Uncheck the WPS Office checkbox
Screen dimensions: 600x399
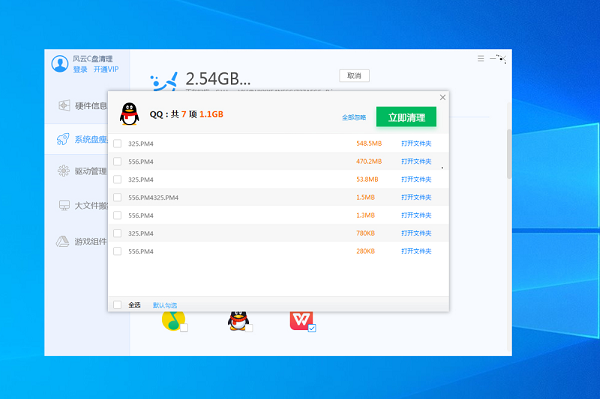[x=312, y=328]
